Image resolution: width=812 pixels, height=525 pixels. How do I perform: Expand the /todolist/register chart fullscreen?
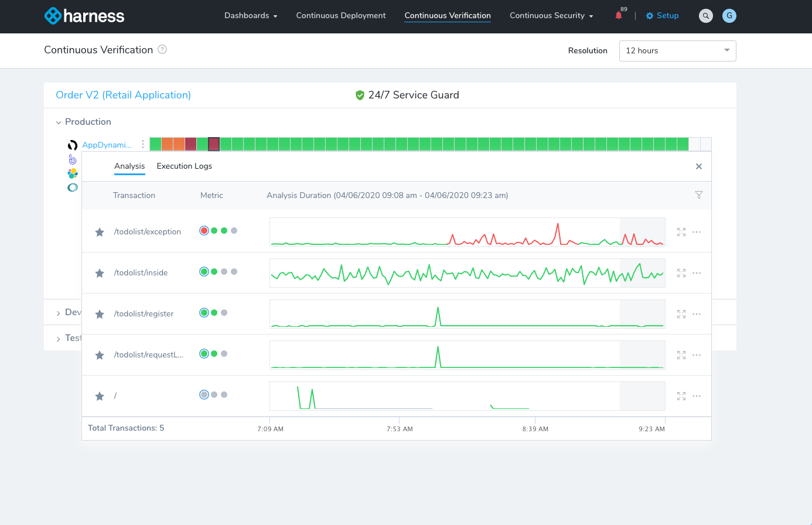[681, 314]
